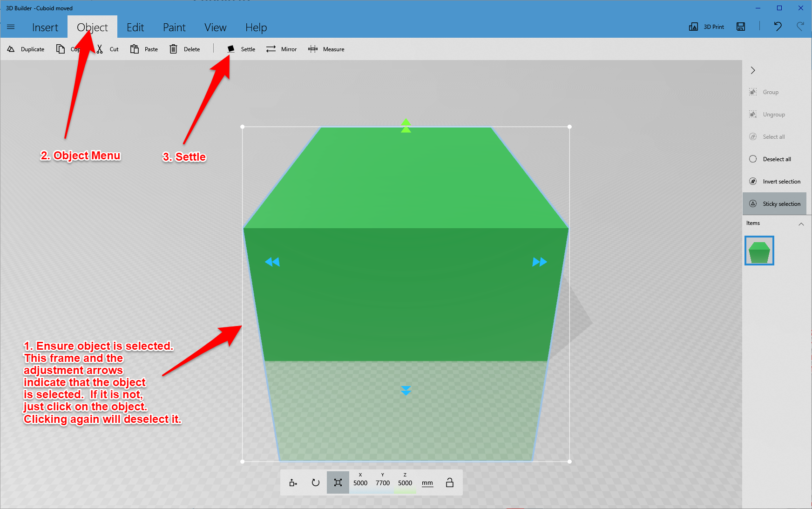Select the Settle tool

pos(242,49)
